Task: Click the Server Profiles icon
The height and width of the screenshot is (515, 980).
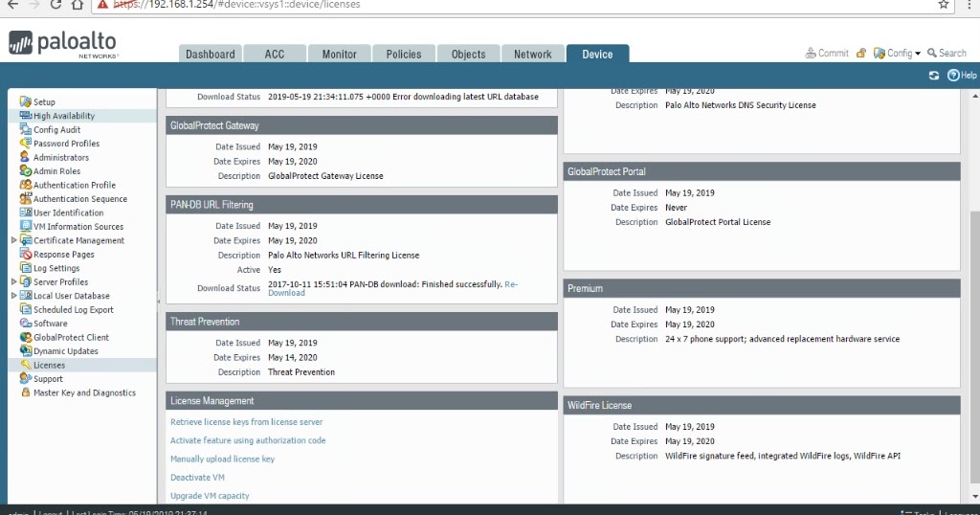Action: (x=26, y=281)
